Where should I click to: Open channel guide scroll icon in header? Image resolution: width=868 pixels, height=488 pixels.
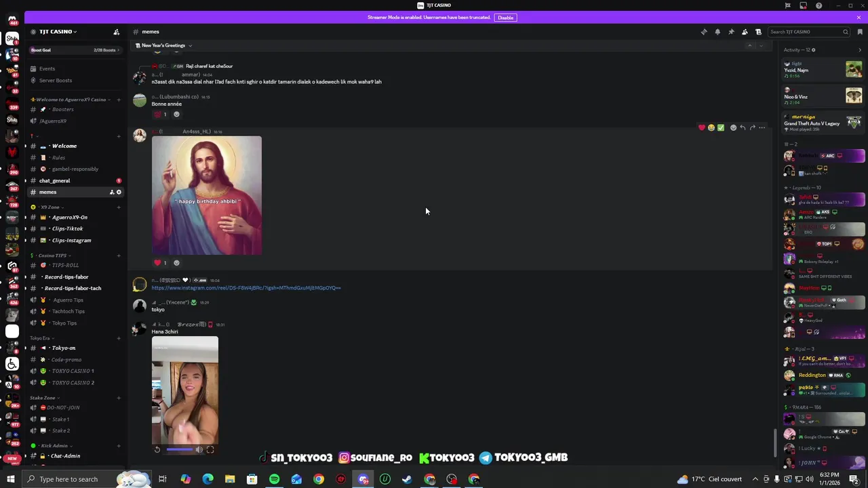(x=758, y=32)
